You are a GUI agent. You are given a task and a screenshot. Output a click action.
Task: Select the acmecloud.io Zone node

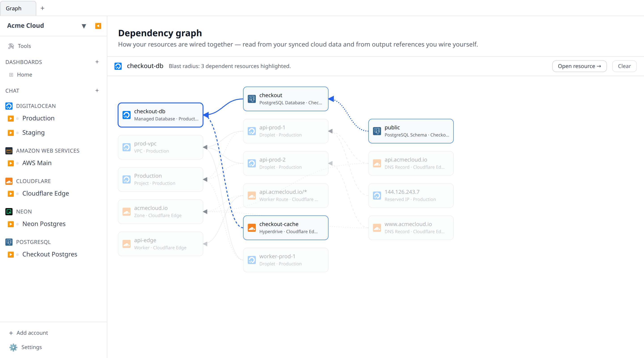click(x=161, y=212)
